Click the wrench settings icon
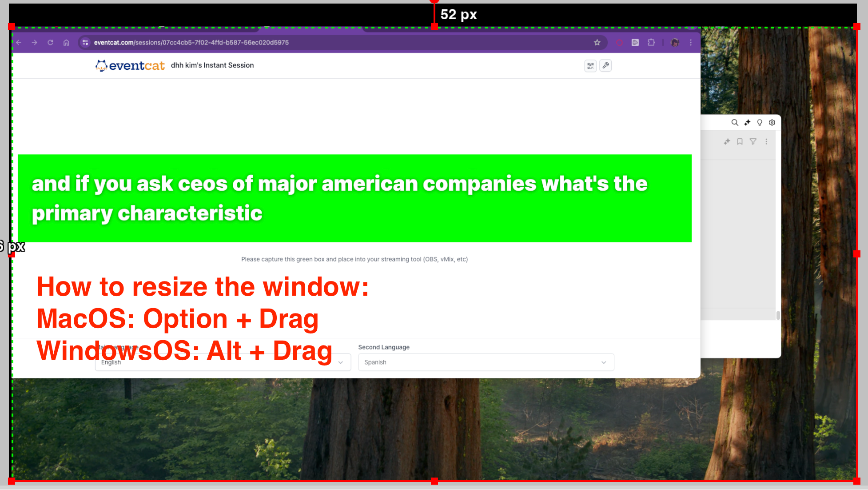Image resolution: width=868 pixels, height=490 pixels. (605, 65)
